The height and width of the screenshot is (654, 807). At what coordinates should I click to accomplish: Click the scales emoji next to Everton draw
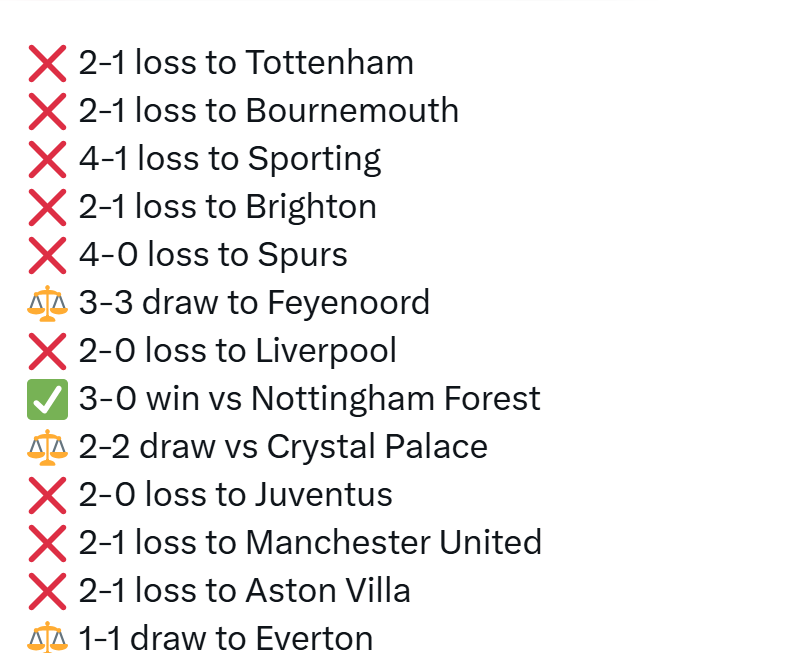(46, 638)
